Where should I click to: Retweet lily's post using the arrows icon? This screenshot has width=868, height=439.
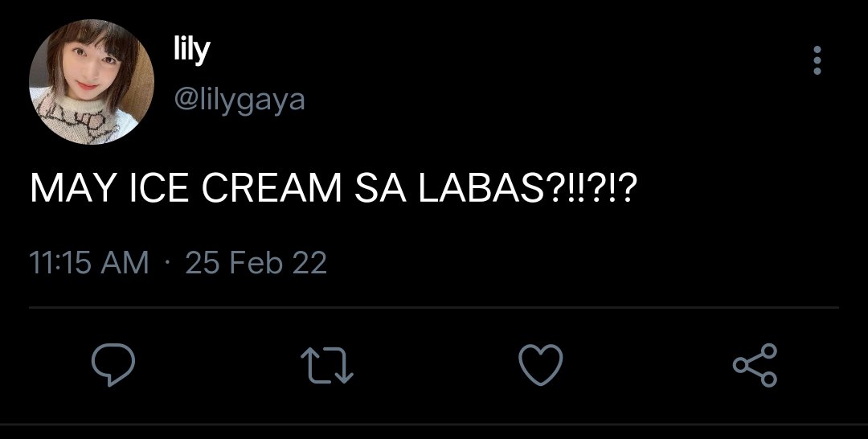[326, 365]
